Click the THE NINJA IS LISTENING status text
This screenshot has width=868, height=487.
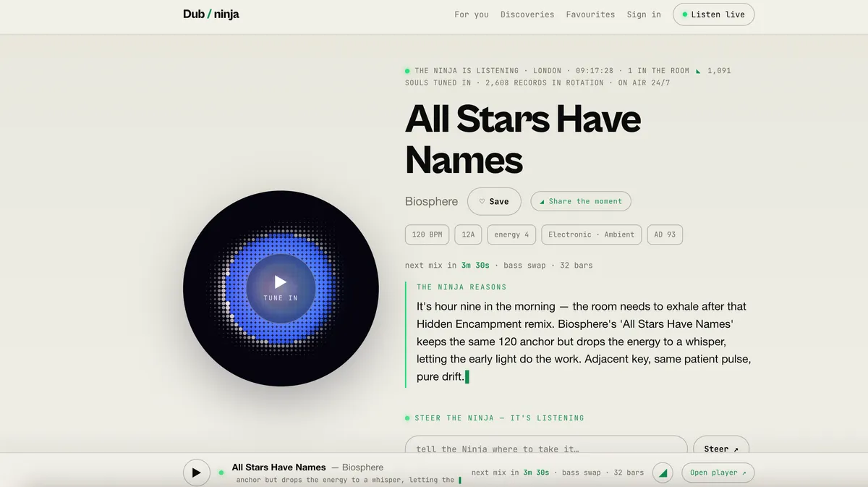(467, 71)
